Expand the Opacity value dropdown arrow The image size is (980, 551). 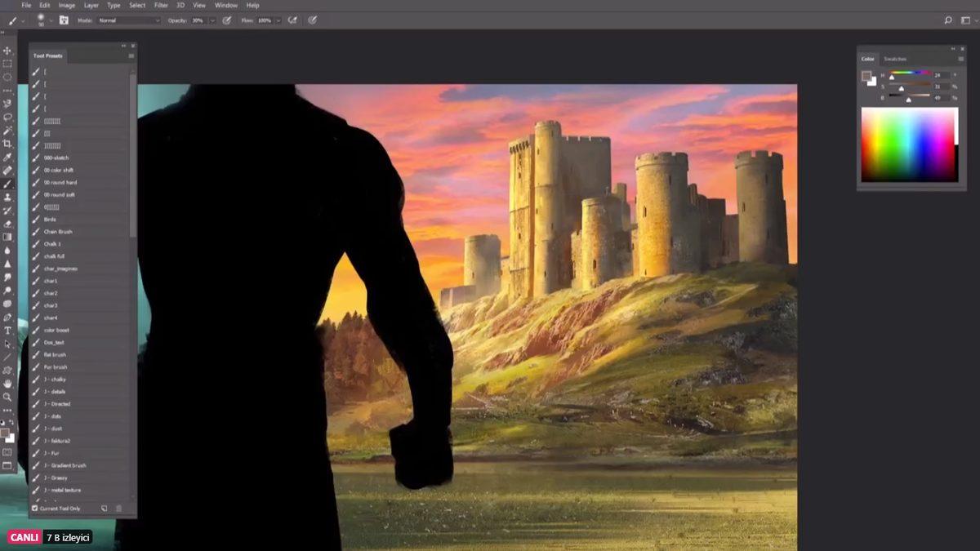tap(210, 20)
